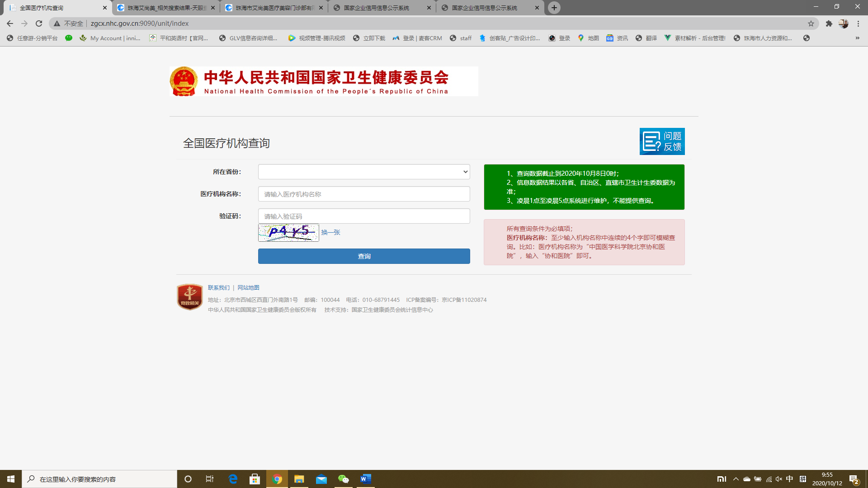Open the 立即下载 bookmark
Image resolution: width=868 pixels, height=488 pixels.
click(x=369, y=38)
